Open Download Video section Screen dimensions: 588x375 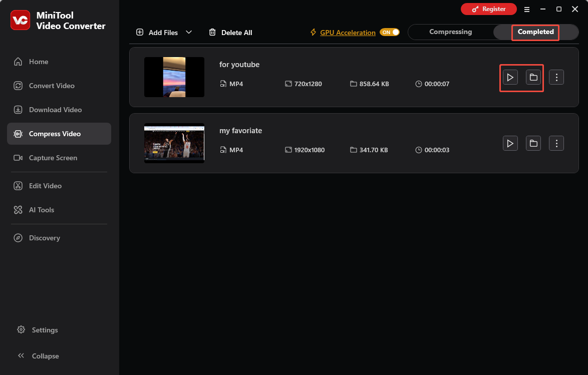(x=59, y=110)
